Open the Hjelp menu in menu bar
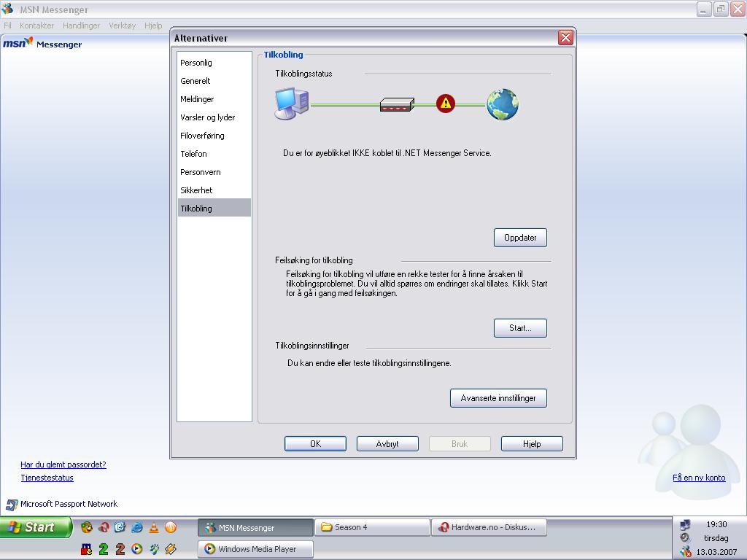The width and height of the screenshot is (747, 560). tap(153, 26)
